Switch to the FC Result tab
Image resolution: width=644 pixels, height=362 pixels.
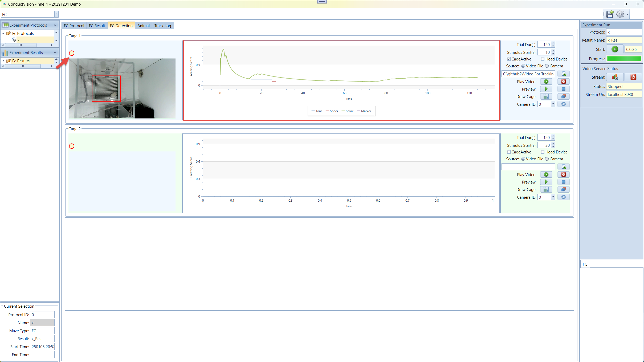(97, 26)
